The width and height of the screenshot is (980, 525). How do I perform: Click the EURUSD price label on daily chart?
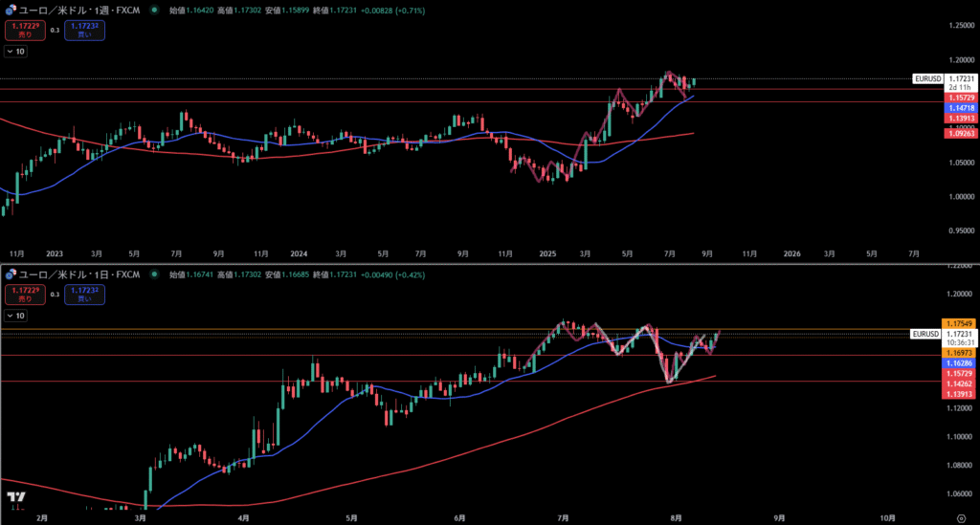(925, 334)
